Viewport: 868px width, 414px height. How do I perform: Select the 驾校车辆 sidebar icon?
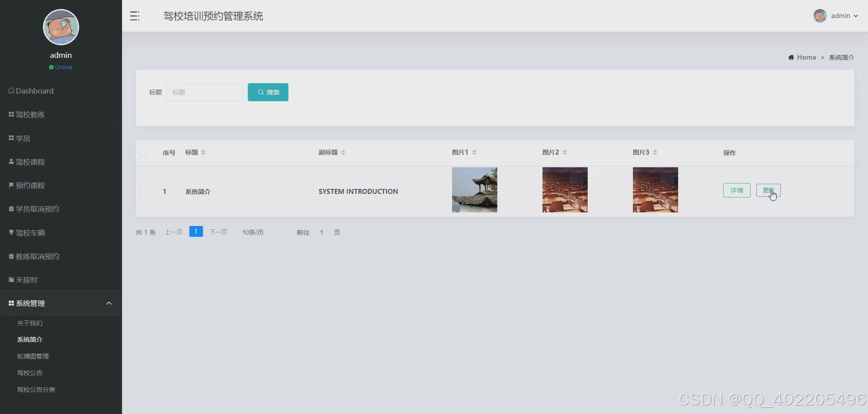point(11,232)
